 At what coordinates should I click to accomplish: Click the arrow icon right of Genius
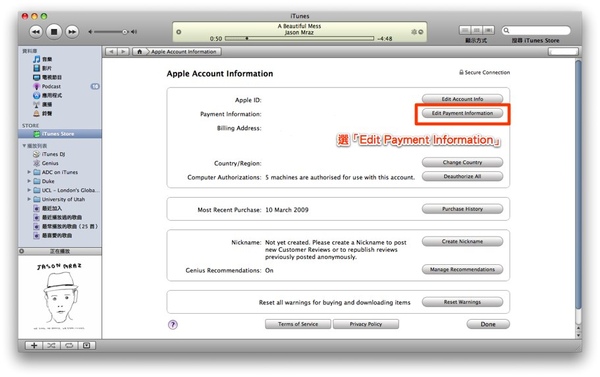click(421, 32)
